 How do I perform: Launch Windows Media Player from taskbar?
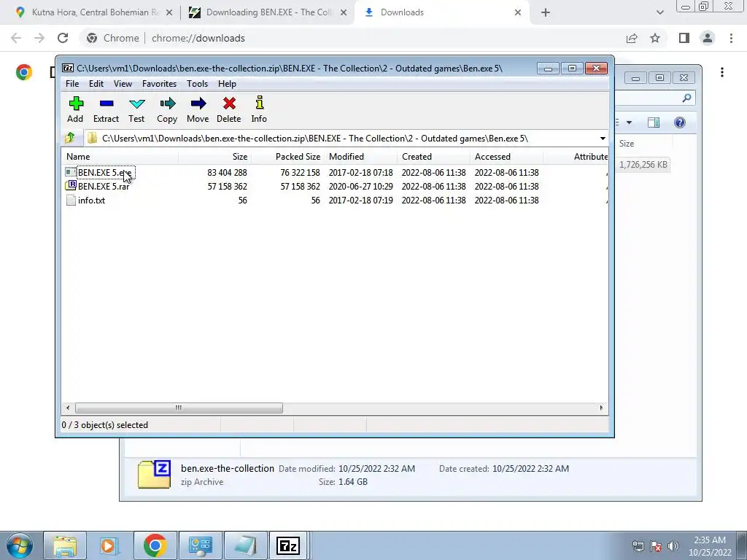[108, 545]
